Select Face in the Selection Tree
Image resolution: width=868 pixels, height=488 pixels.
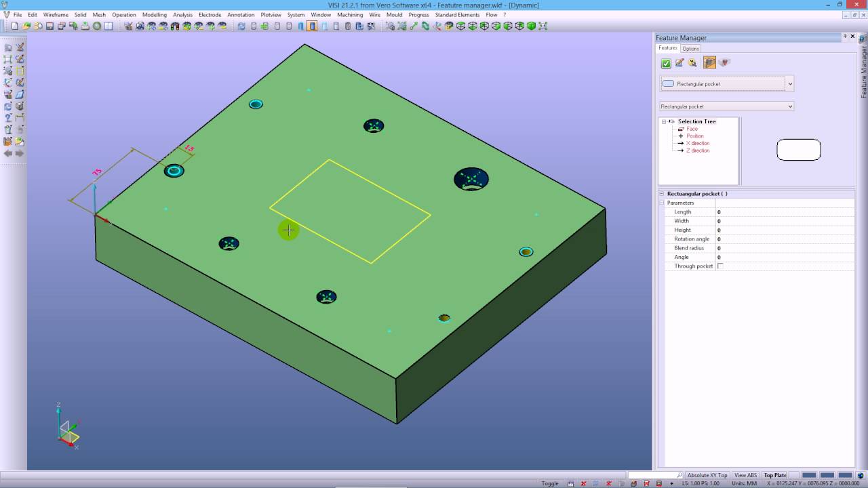692,129
